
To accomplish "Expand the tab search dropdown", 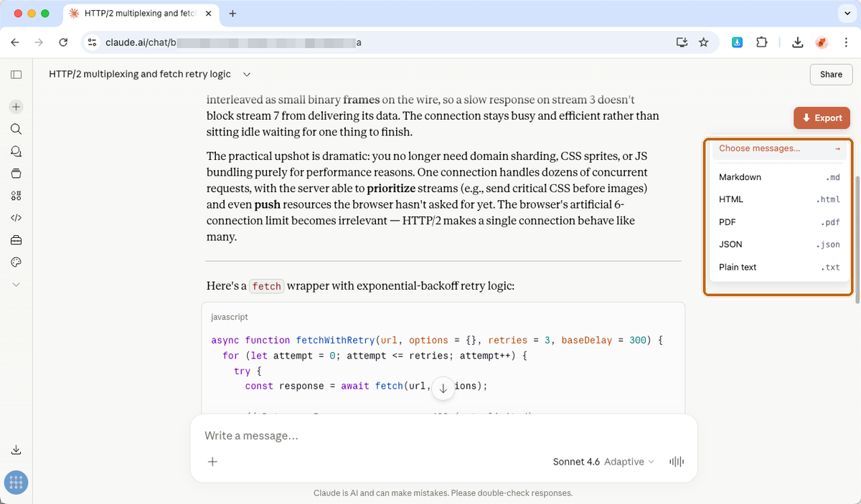I will click(x=847, y=14).
